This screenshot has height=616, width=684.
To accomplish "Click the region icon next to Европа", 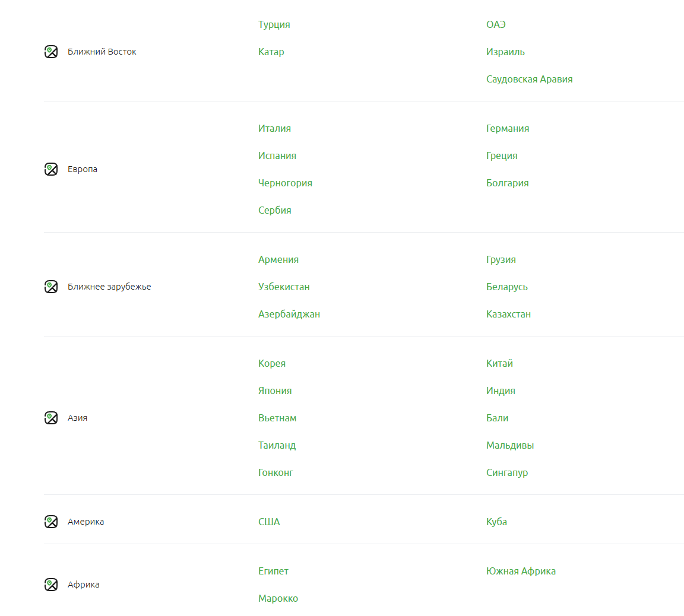I will click(x=51, y=169).
